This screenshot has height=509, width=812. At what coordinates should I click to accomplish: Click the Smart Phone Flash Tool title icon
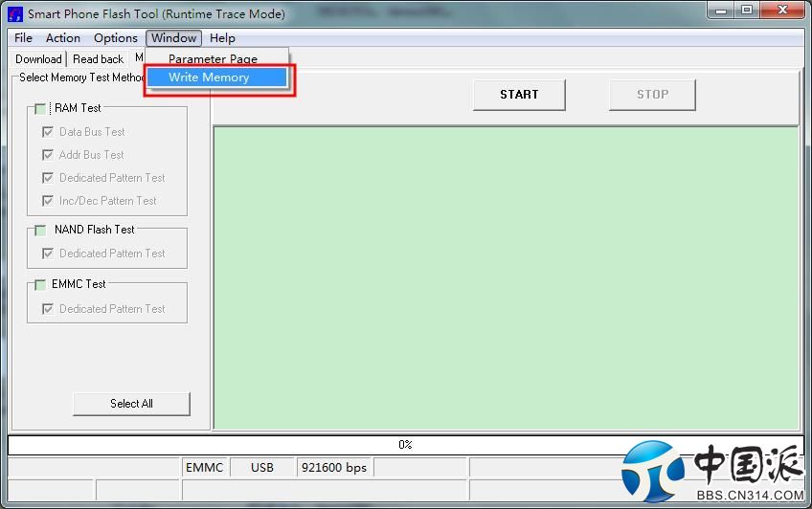(15, 13)
